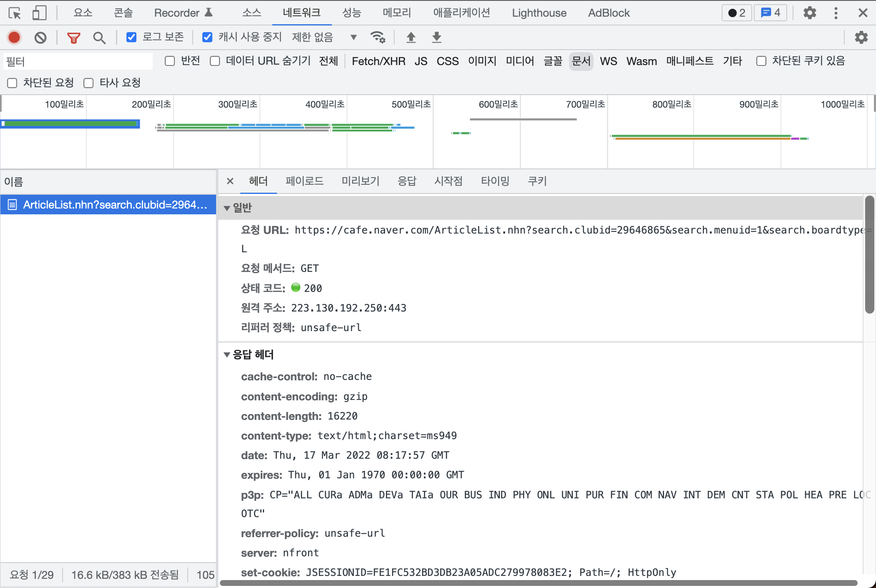Click the import HAR upload arrow

(411, 38)
